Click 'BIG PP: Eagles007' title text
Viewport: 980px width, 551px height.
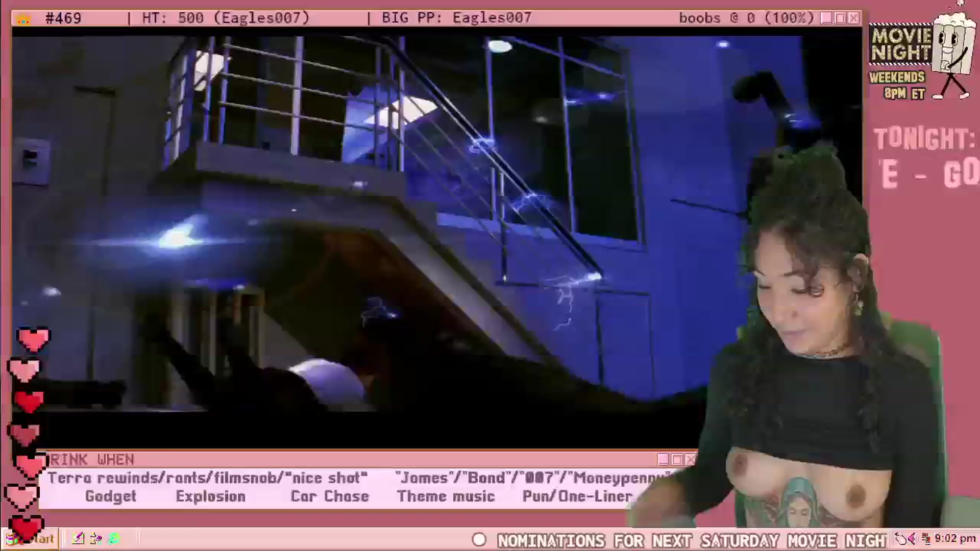coord(457,18)
